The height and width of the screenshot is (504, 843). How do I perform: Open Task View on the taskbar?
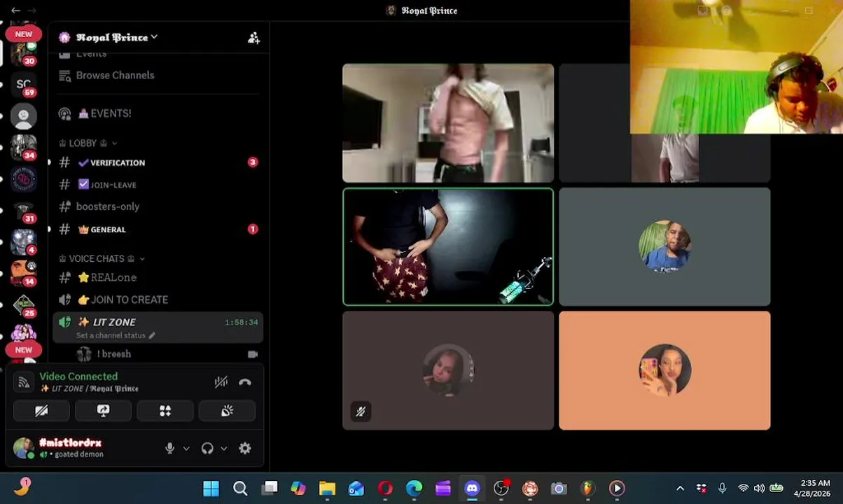tap(270, 488)
